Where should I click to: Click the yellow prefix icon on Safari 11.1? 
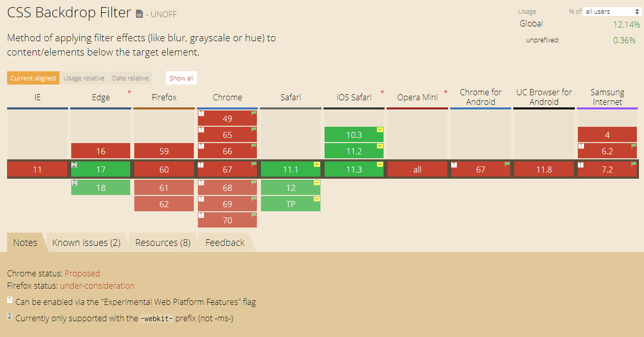pyautogui.click(x=317, y=164)
